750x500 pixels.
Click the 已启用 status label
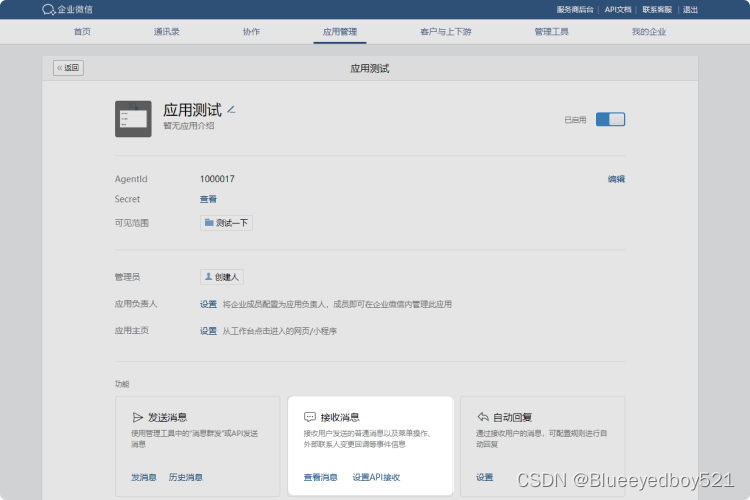575,120
